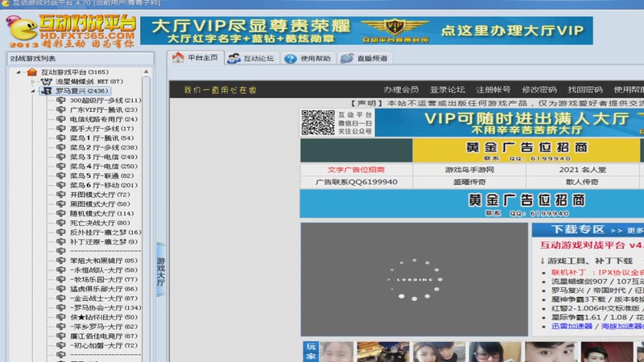Click room icon next to 随机模式大厅
The height and width of the screenshot is (362, 644).
click(61, 213)
